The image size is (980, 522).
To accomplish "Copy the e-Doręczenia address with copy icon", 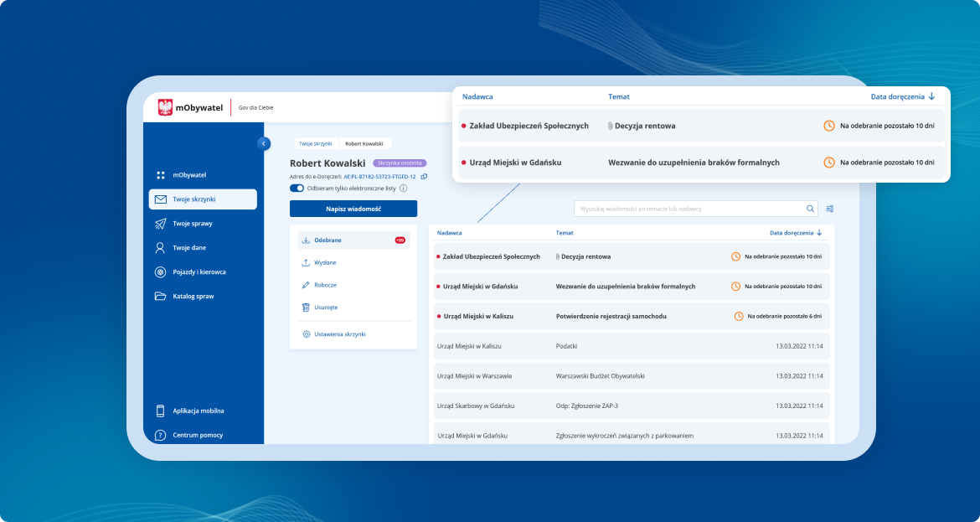I will (x=424, y=177).
